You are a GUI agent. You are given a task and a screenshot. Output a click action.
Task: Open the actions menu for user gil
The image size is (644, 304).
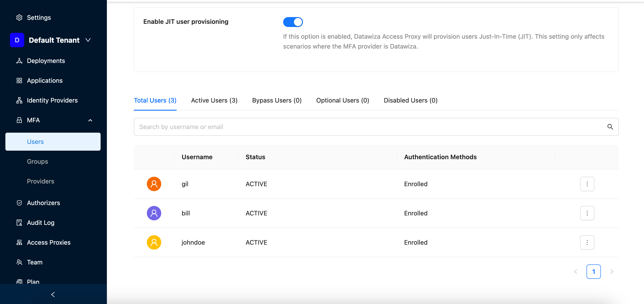(587, 184)
